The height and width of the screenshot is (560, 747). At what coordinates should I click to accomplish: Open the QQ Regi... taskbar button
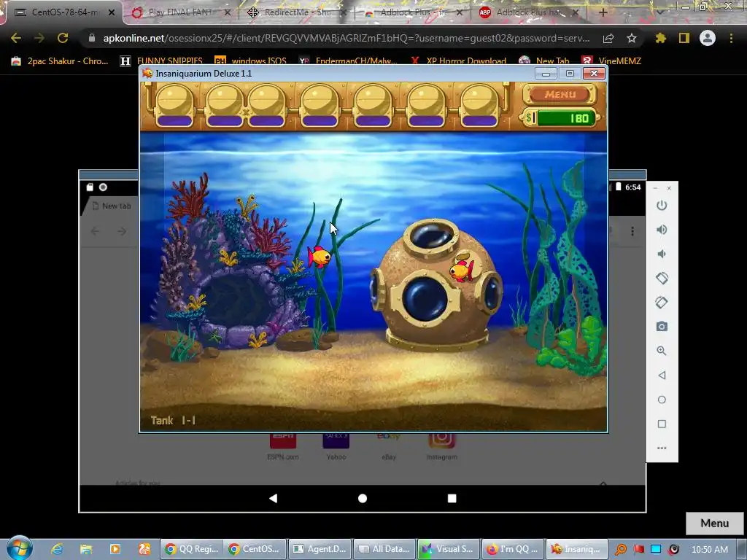pyautogui.click(x=192, y=549)
